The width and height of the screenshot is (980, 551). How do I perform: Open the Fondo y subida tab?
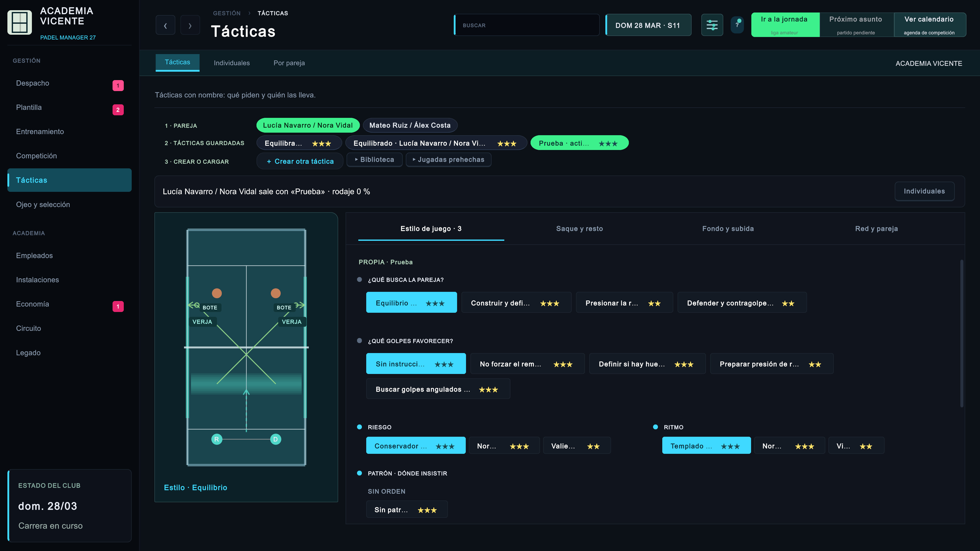click(x=728, y=229)
